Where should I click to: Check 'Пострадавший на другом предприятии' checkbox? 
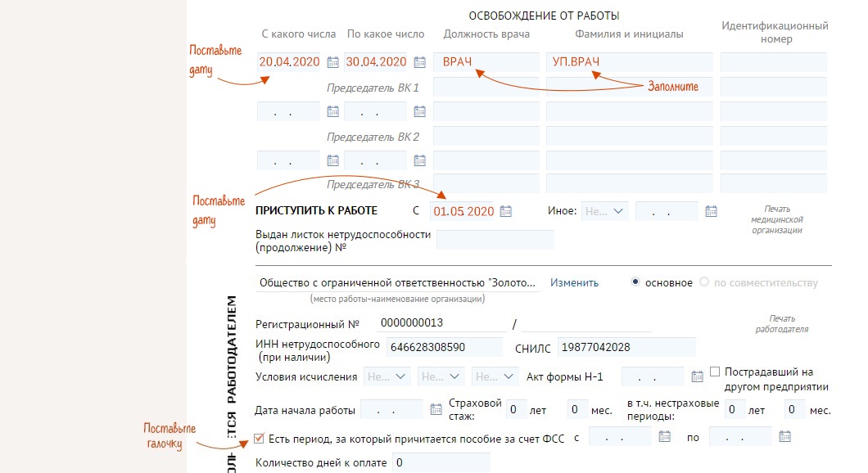715,372
